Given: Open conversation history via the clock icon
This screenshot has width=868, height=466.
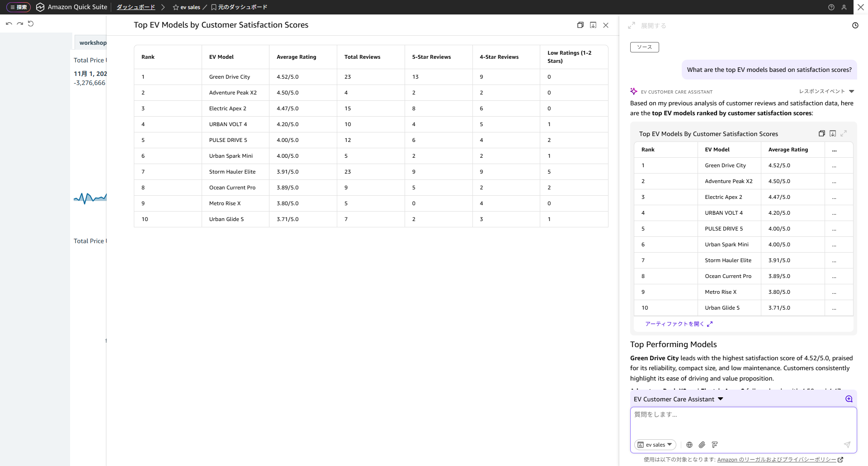Looking at the screenshot, I should [855, 25].
